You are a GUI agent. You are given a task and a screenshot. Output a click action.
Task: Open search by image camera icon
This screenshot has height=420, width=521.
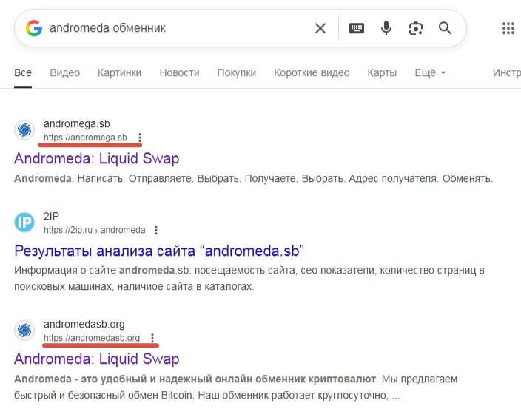click(x=416, y=28)
